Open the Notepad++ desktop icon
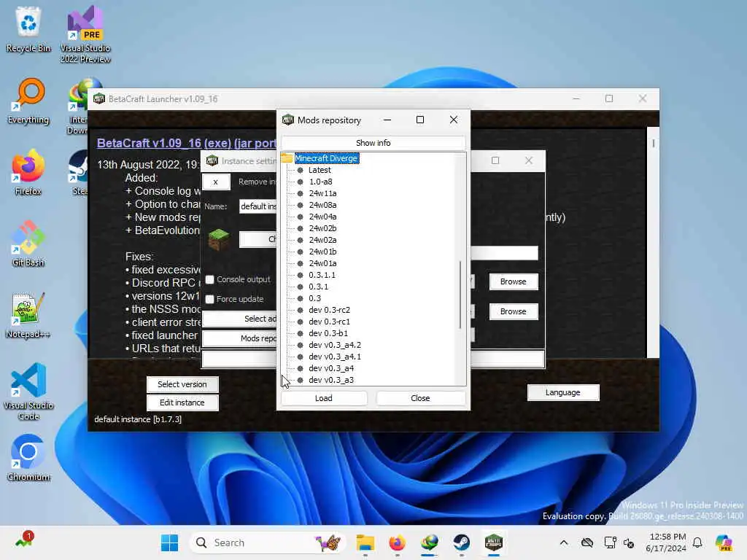 (x=28, y=315)
